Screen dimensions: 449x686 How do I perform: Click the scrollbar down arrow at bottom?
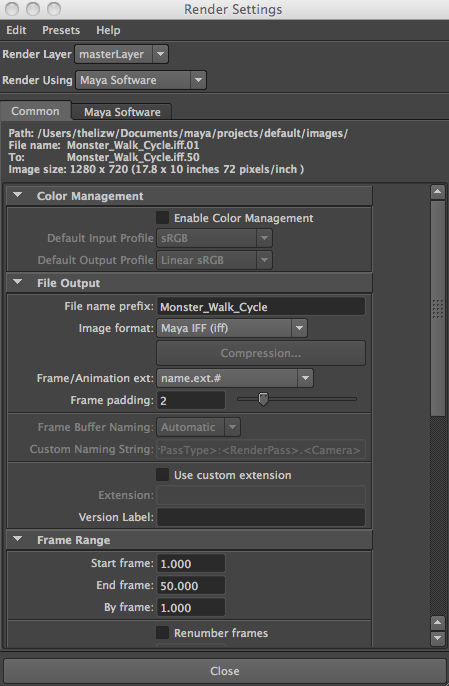point(438,638)
